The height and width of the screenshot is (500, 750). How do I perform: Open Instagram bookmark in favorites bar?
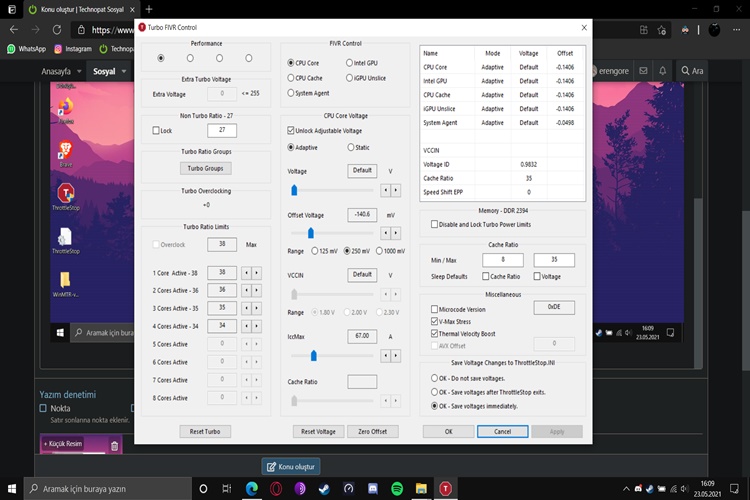(73, 49)
